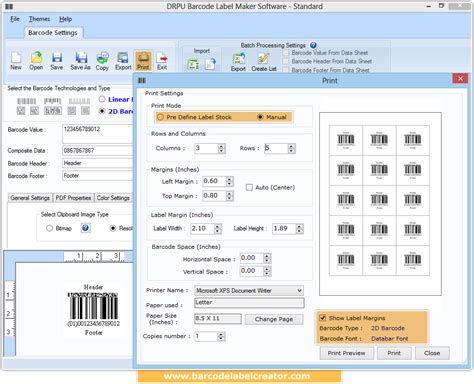Click the Save As toolbar icon
474x384 pixels.
pyautogui.click(x=81, y=58)
